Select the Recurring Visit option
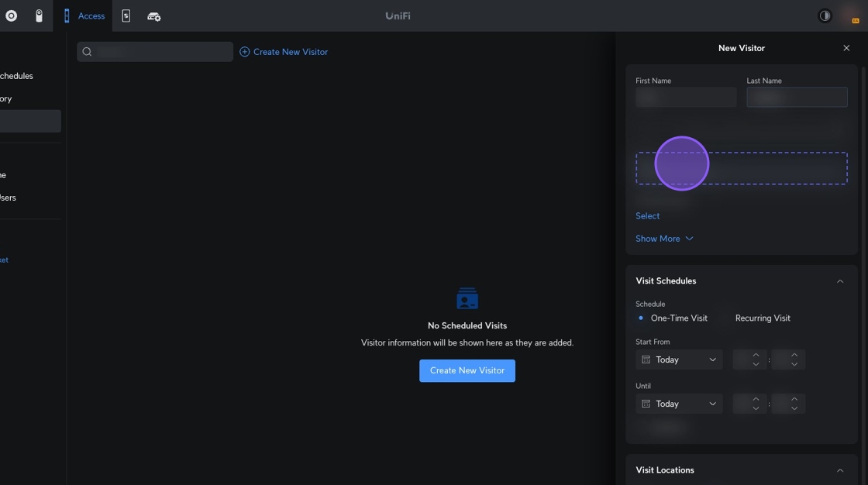 [763, 318]
